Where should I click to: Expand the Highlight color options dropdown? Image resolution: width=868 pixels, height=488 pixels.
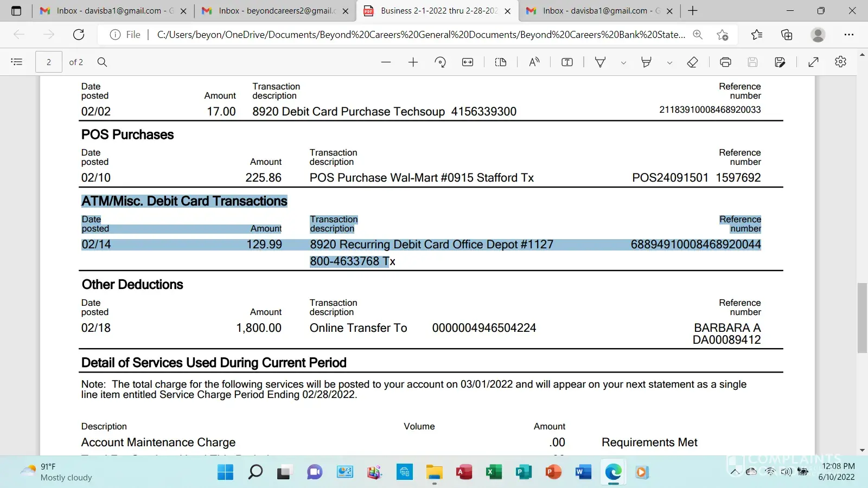tap(669, 63)
